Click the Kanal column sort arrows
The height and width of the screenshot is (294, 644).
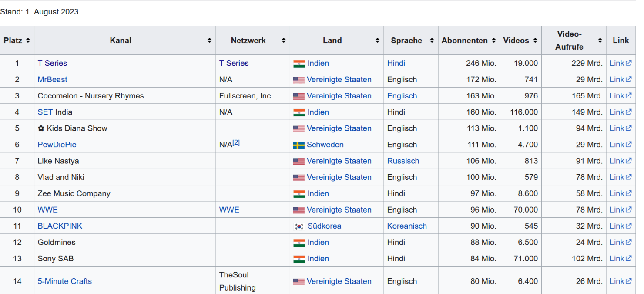click(209, 41)
